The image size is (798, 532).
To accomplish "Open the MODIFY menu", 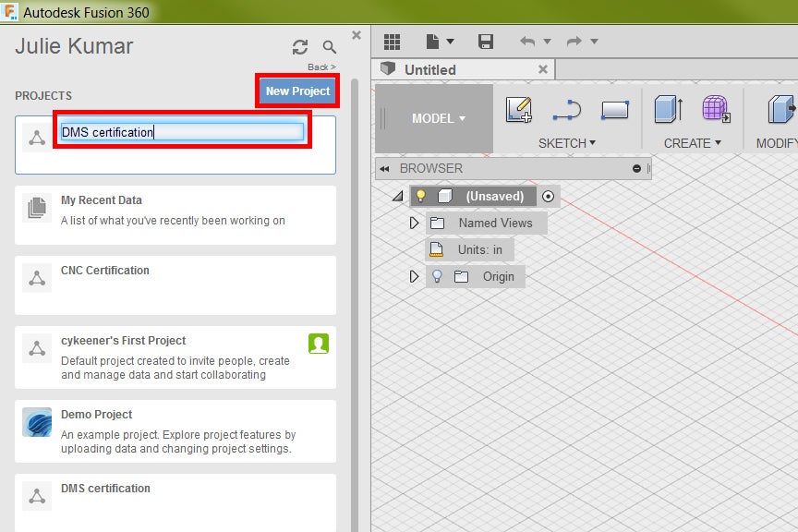I will click(x=777, y=143).
